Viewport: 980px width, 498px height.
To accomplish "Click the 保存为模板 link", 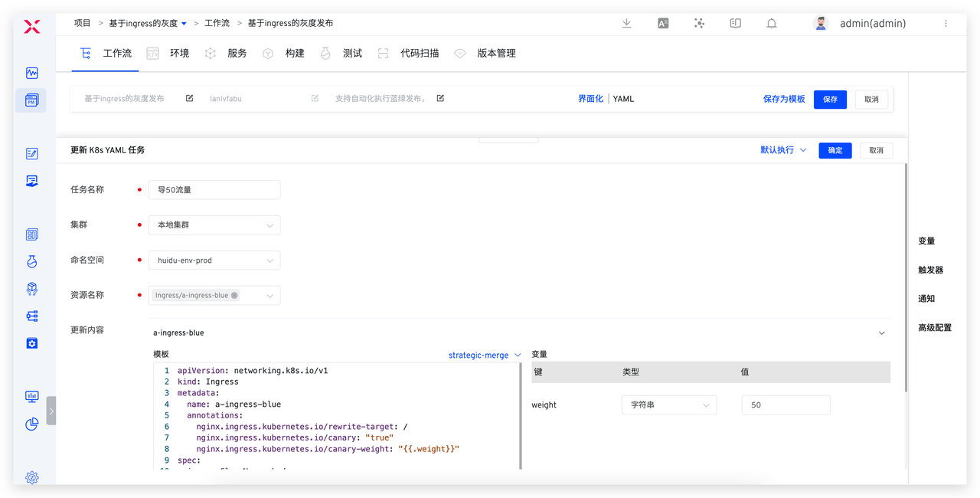I will [x=784, y=100].
